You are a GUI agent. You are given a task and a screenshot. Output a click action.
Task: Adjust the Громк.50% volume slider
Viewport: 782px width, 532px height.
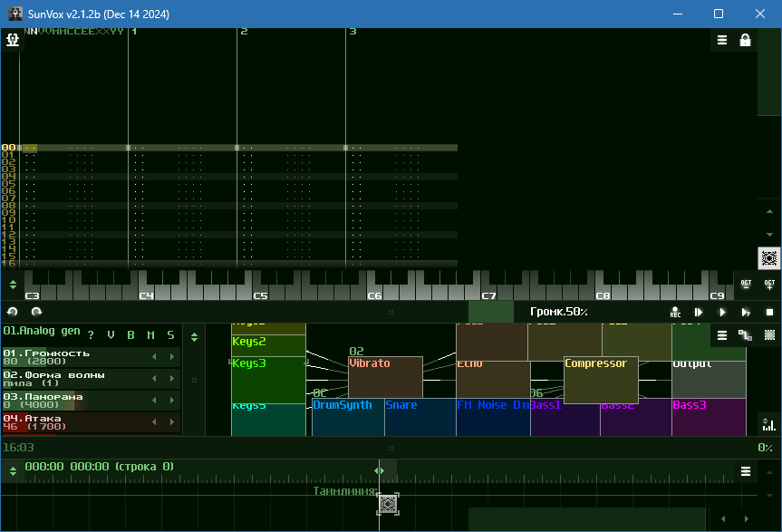pos(558,312)
